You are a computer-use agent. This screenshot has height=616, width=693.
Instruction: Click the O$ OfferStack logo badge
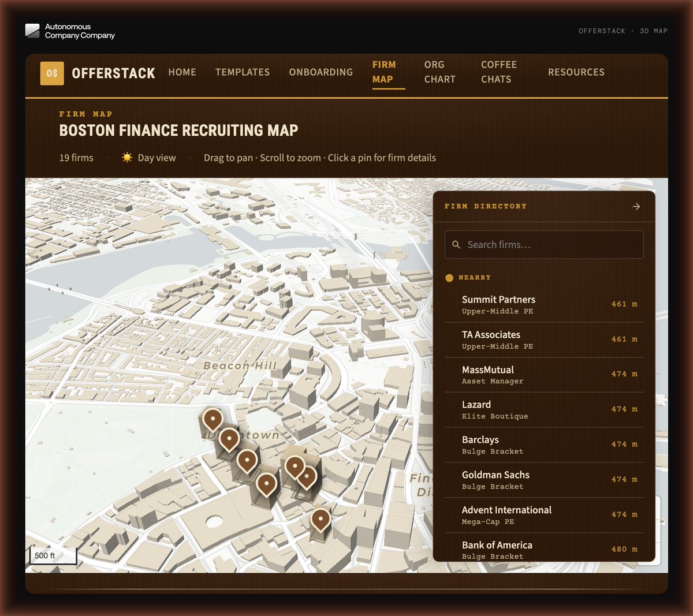coord(52,73)
